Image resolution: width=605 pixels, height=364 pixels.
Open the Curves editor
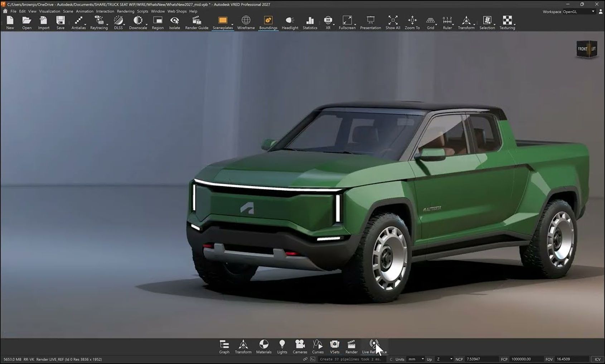pos(318,347)
